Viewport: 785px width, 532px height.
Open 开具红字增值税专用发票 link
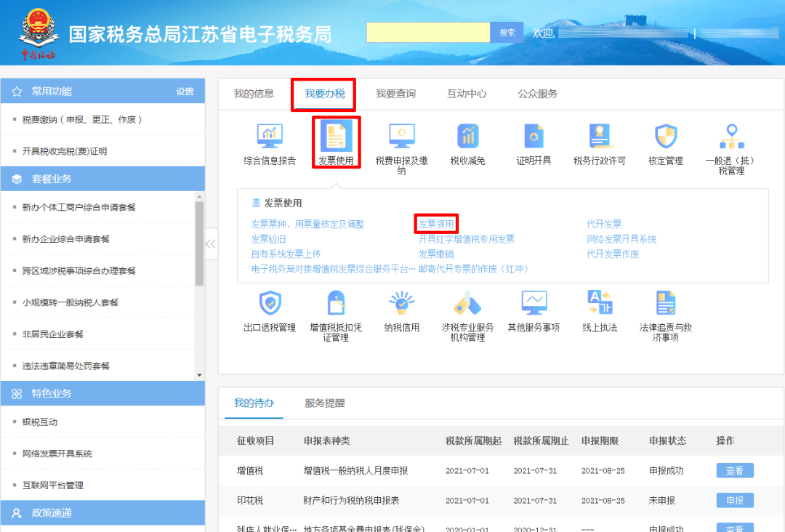(x=467, y=238)
